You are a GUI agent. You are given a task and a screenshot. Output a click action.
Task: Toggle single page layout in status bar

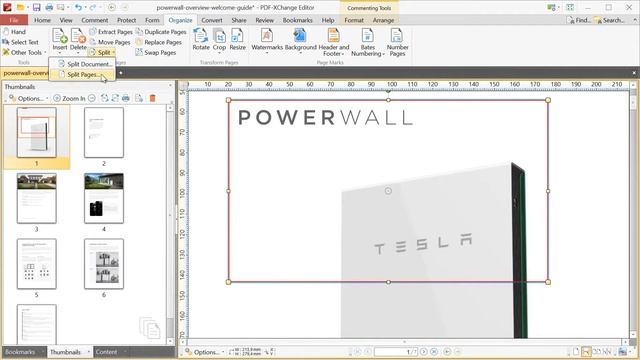576,351
